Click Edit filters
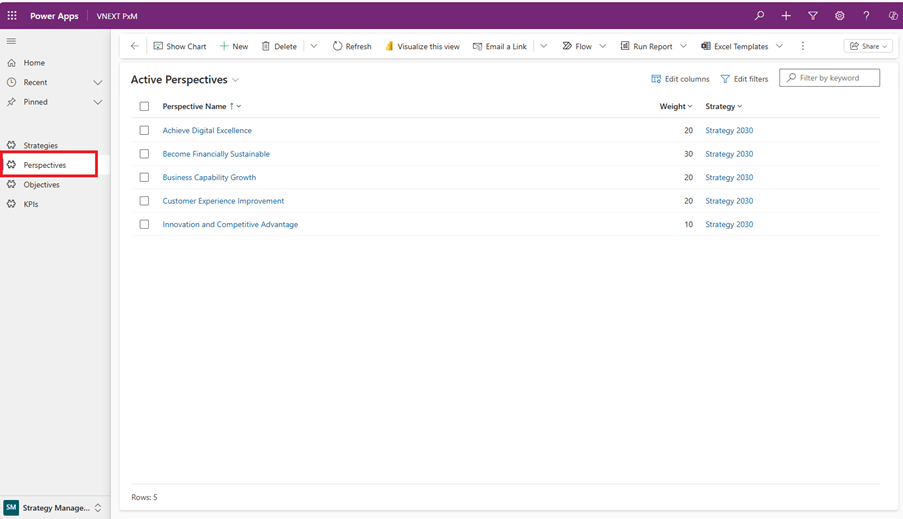 tap(744, 79)
